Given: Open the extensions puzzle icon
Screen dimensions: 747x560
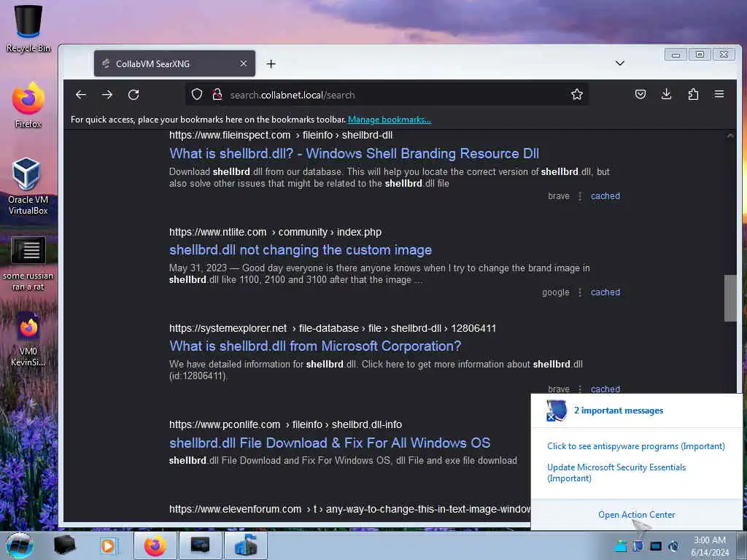Looking at the screenshot, I should click(693, 94).
